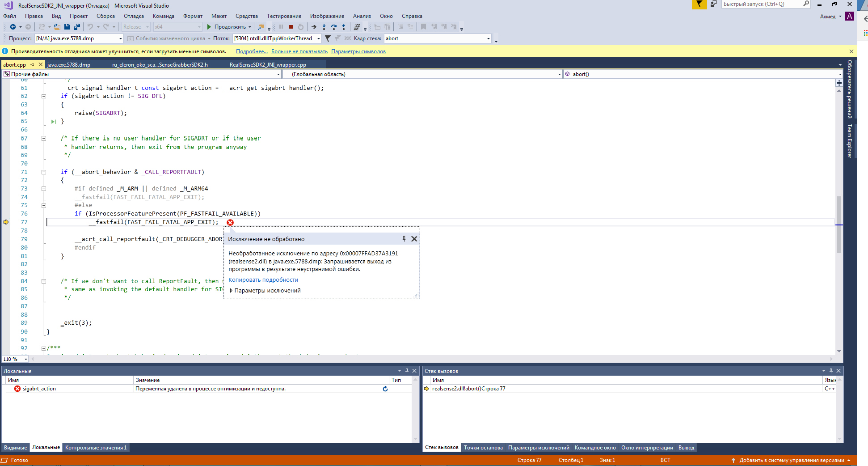The width and height of the screenshot is (868, 466).
Task: Click the Step Into debugging icon
Action: (x=324, y=27)
